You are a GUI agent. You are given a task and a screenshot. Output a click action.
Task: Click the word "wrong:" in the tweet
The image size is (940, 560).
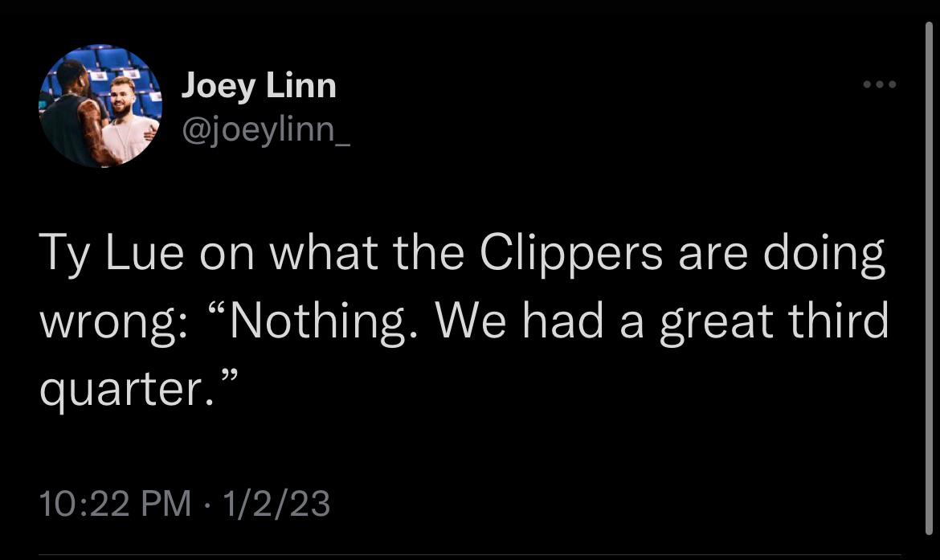click(x=113, y=321)
